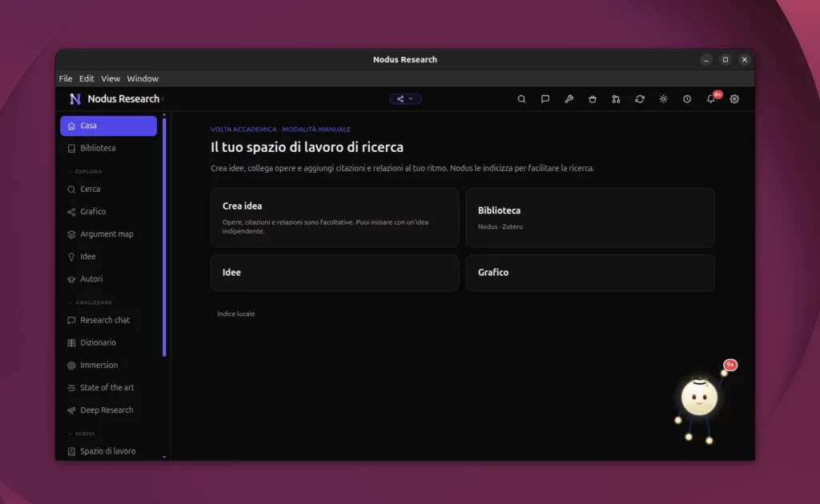Image resolution: width=820 pixels, height=504 pixels.
Task: Click the breadcrumb VOLTA ACCADEMICA · MODALITÀ MANUALE
Action: (x=280, y=130)
